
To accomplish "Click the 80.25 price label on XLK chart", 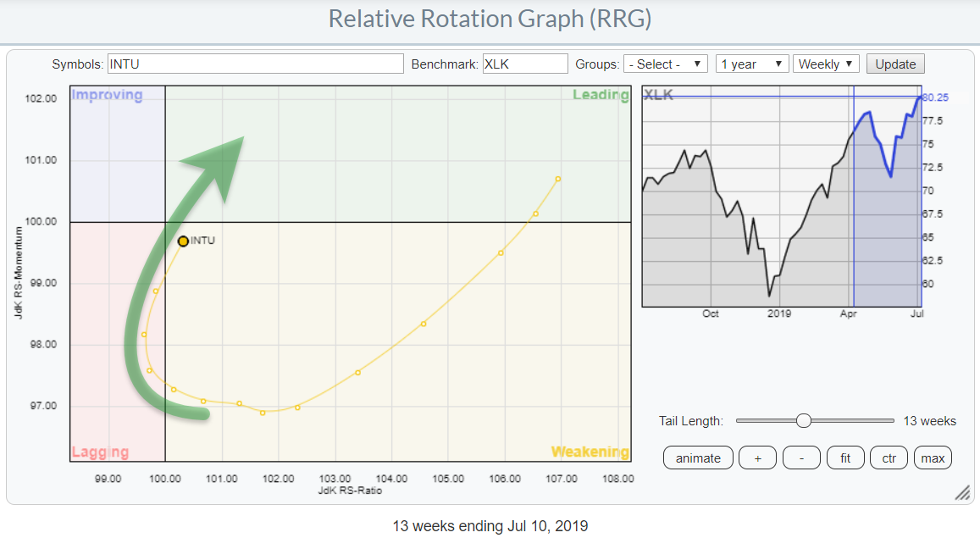I will (935, 97).
